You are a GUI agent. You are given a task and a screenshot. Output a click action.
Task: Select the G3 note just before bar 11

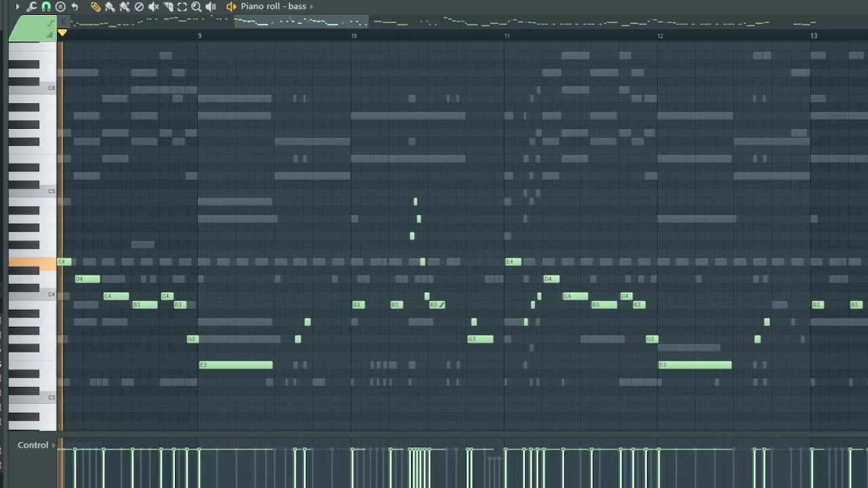[480, 339]
